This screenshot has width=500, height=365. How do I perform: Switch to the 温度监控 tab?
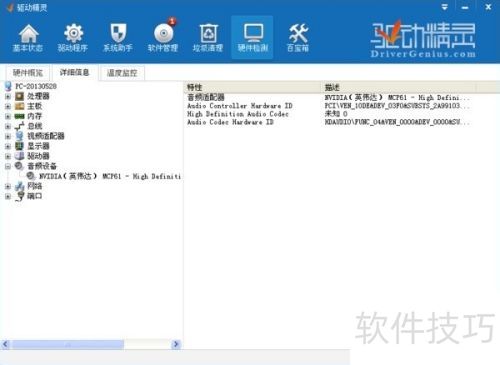click(122, 73)
